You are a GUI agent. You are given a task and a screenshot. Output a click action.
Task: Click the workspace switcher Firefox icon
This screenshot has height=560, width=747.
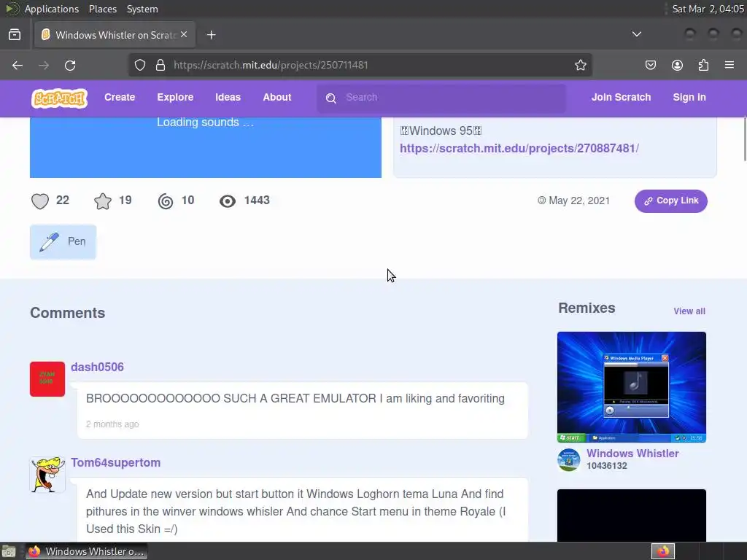(662, 551)
